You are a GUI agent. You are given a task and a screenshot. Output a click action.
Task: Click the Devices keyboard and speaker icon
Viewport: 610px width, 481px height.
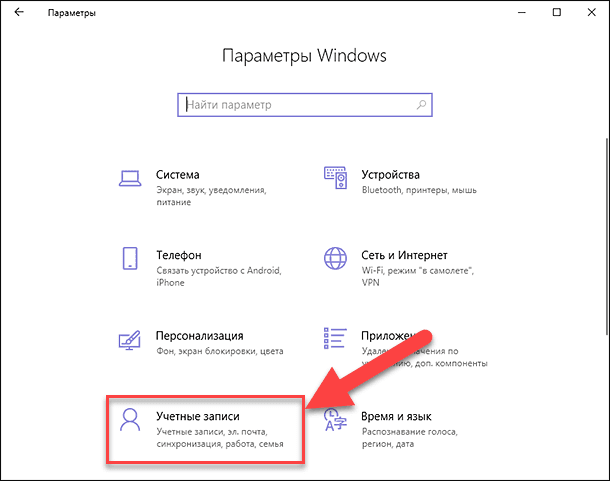(335, 177)
